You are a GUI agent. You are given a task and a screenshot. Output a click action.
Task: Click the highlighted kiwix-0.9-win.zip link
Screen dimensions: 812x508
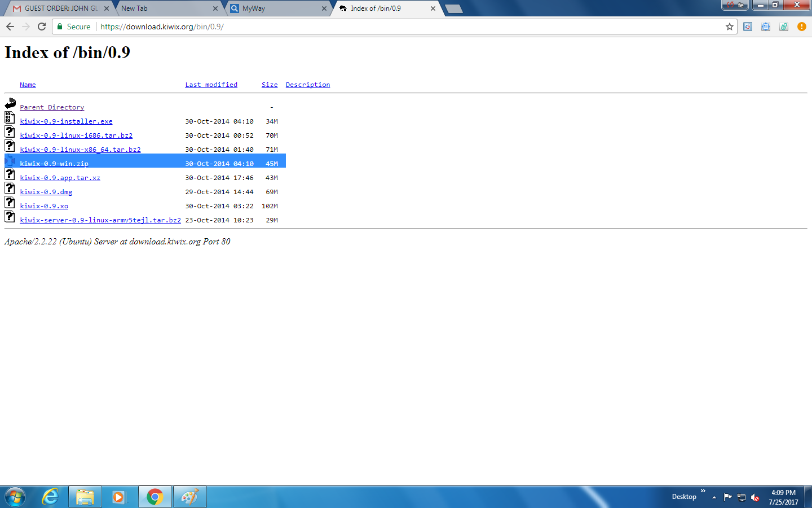[x=54, y=164]
